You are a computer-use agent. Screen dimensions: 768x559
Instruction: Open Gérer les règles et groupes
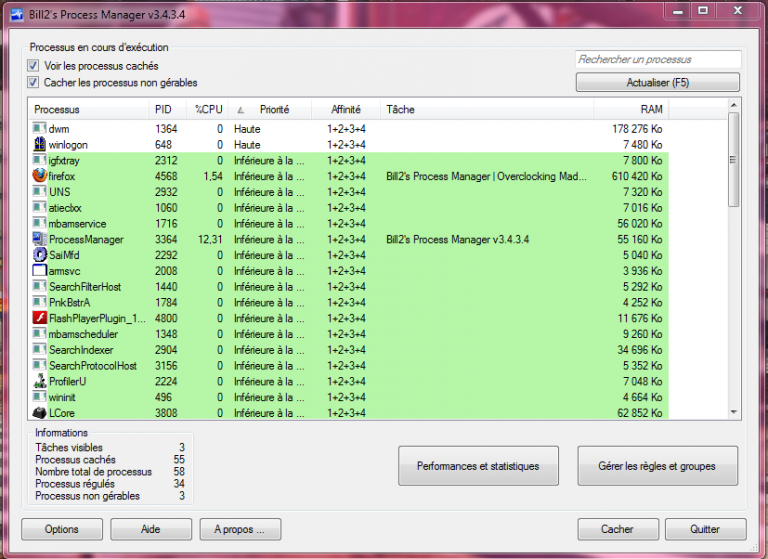657,466
